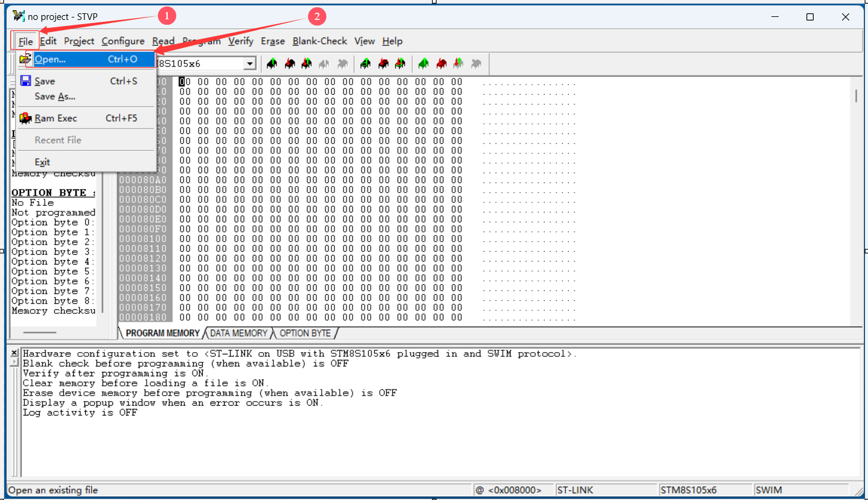Run Ram Exec from the File menu
This screenshot has height=500, width=868.
(86, 118)
